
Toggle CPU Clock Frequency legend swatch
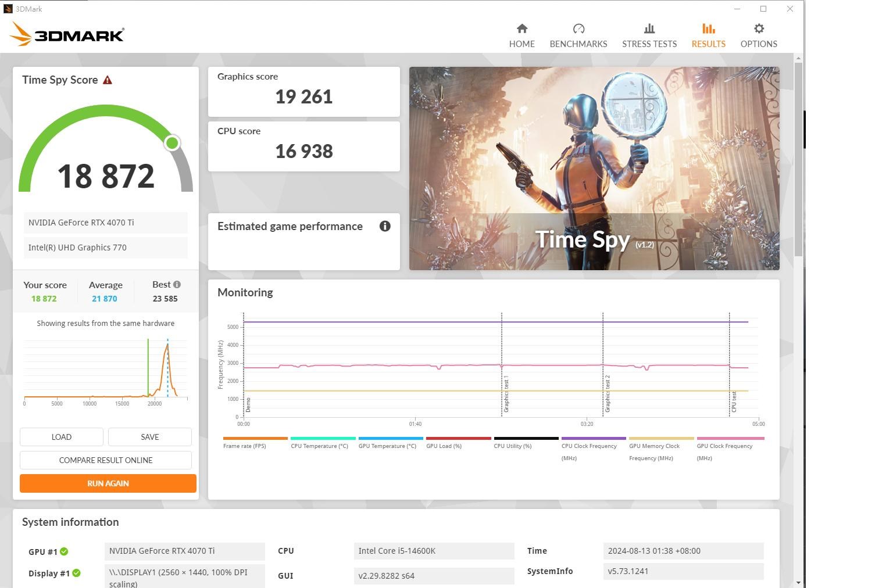[x=593, y=438]
